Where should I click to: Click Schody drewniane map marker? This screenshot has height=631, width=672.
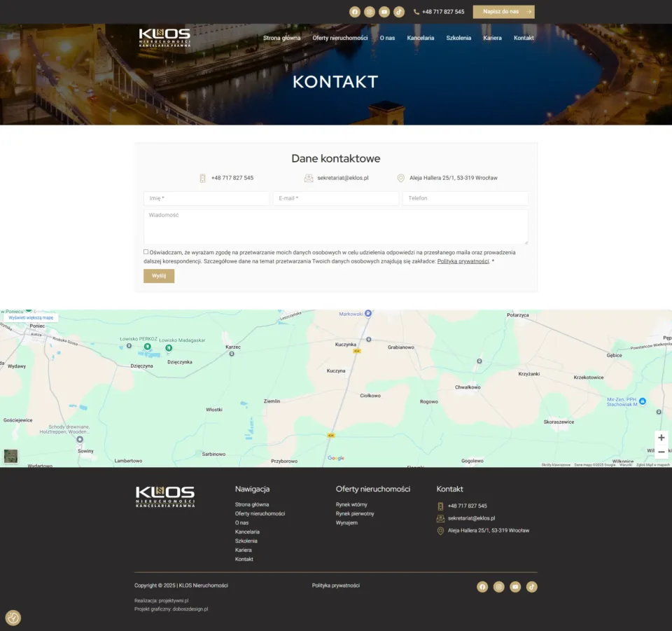click(x=80, y=439)
